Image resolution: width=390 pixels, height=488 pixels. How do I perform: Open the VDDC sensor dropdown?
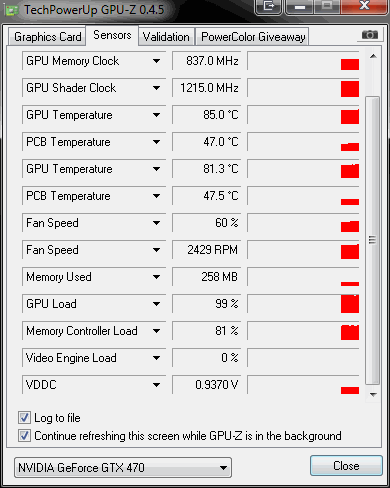coord(156,385)
